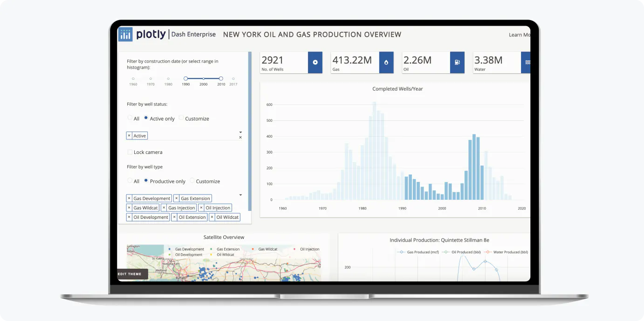Enable the Lock camera checkbox
This screenshot has height=321, width=644.
coord(130,152)
